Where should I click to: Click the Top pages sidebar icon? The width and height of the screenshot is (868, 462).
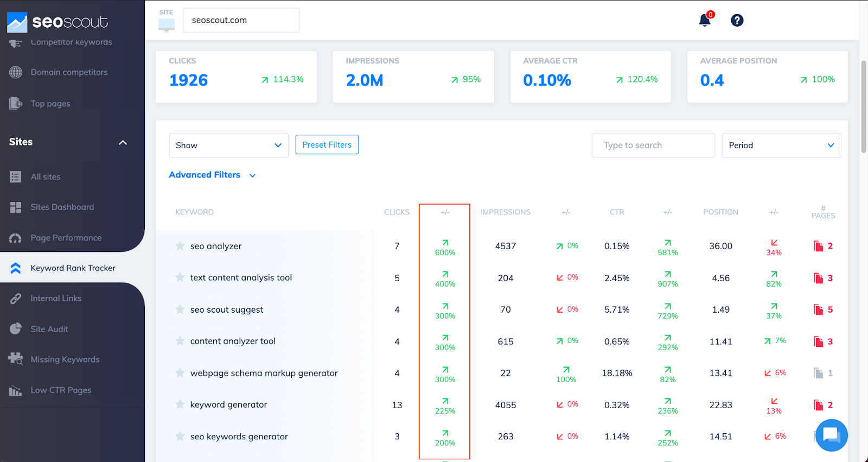pos(16,103)
